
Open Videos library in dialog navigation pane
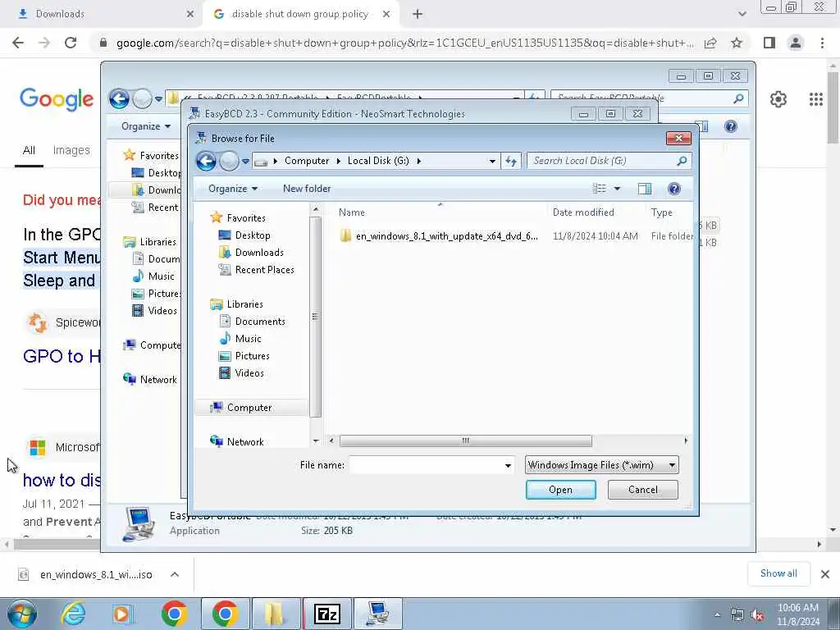point(249,373)
